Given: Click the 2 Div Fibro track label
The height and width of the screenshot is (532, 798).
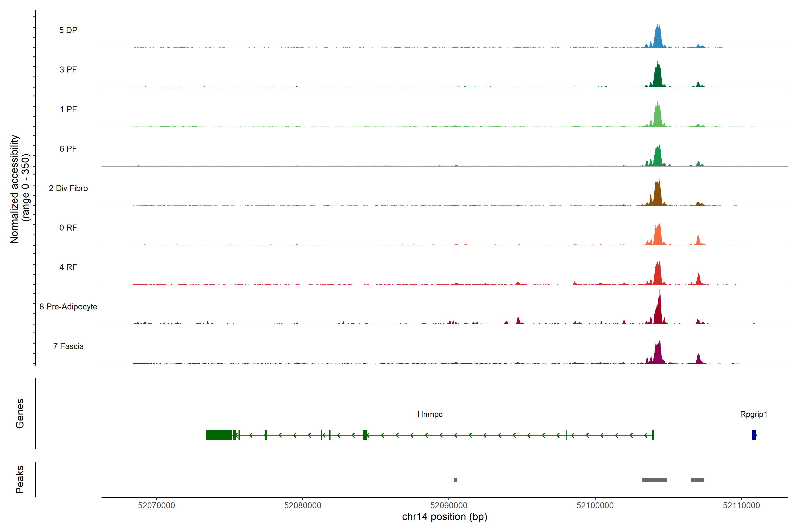Looking at the screenshot, I should 68,188.
